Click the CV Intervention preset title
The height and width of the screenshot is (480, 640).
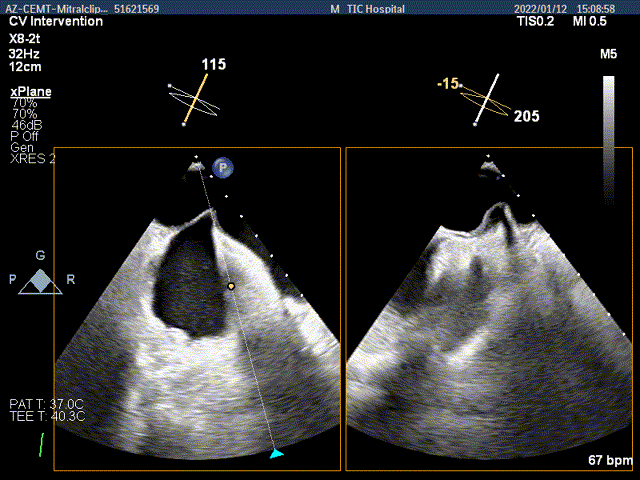(x=55, y=21)
